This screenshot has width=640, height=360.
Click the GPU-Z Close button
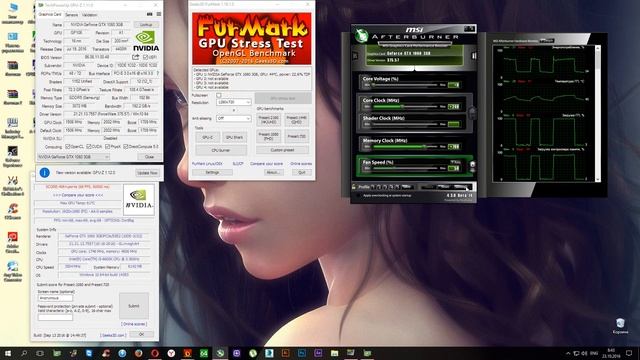[149, 157]
